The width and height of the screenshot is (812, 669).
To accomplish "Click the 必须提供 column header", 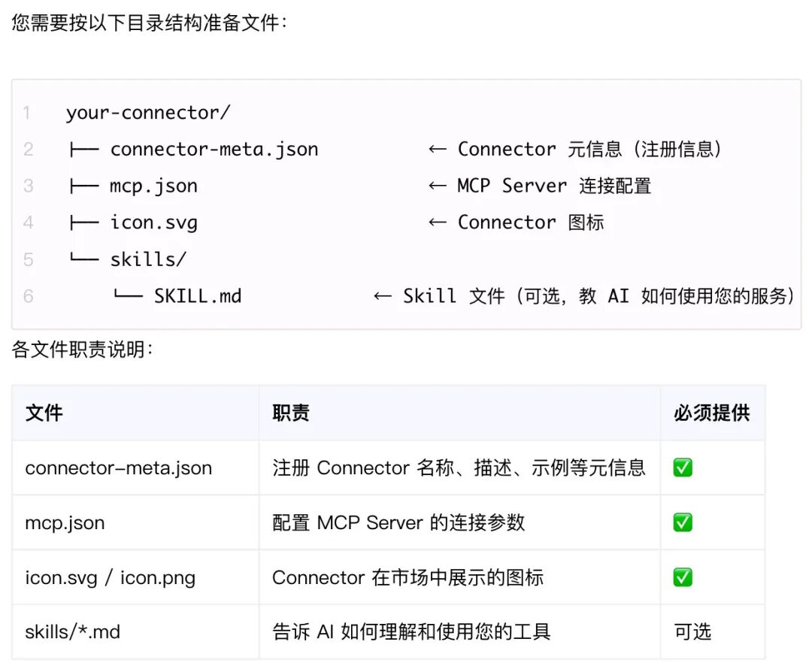I will [x=712, y=413].
